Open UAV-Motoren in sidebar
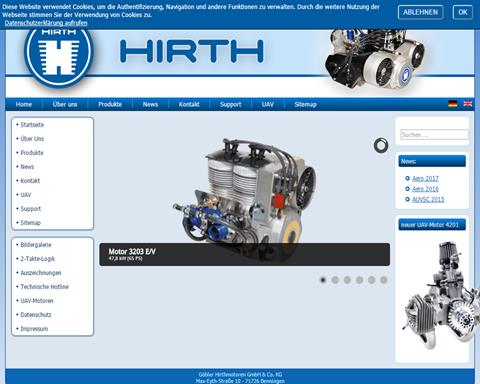Screen dimensions: 480x384 tap(37, 301)
